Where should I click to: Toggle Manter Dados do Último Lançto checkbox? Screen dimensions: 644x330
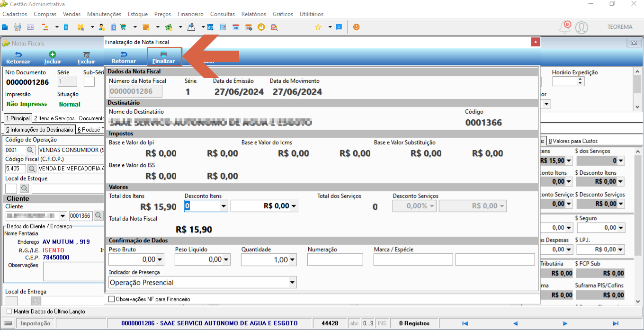9,312
